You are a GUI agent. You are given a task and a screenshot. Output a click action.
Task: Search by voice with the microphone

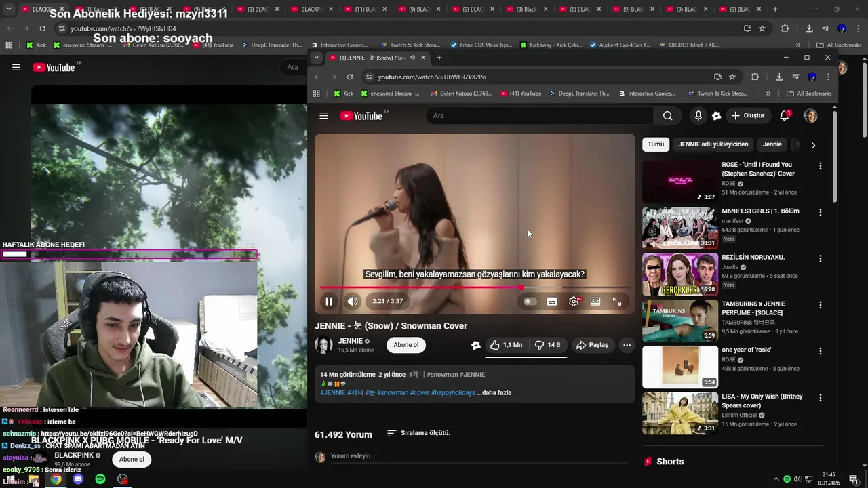[698, 116]
